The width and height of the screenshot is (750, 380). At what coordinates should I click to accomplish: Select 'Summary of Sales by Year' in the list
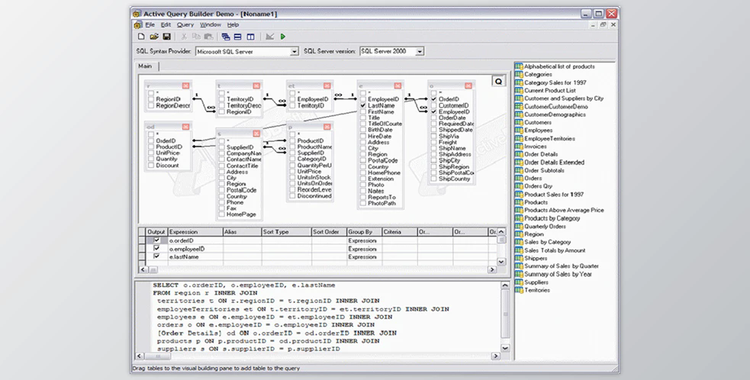point(558,274)
